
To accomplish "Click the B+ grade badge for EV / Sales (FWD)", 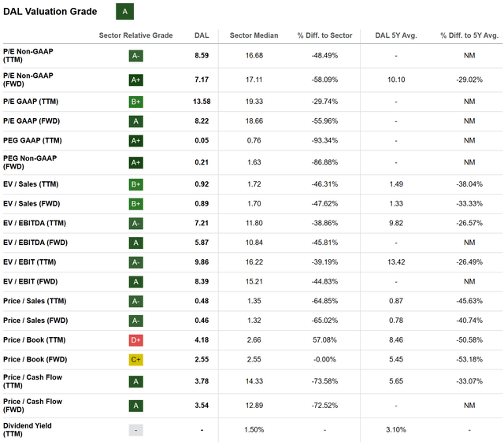I will [136, 203].
